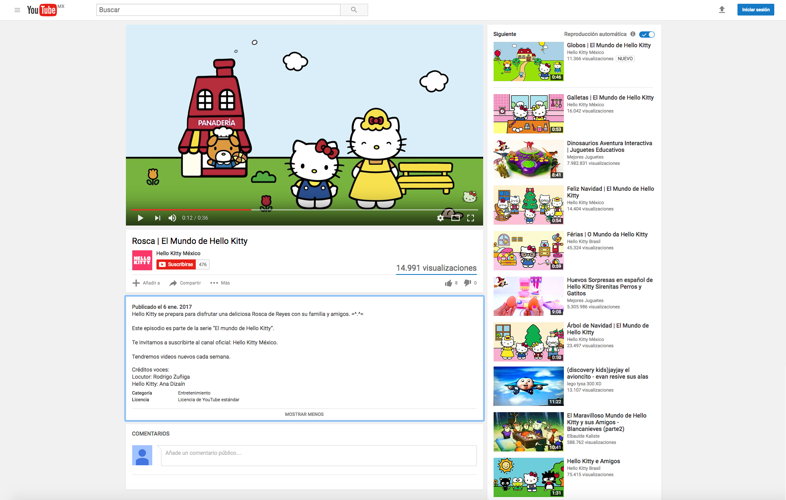
Task: Click the Hello Kitty watermark in player
Action: coord(469,197)
